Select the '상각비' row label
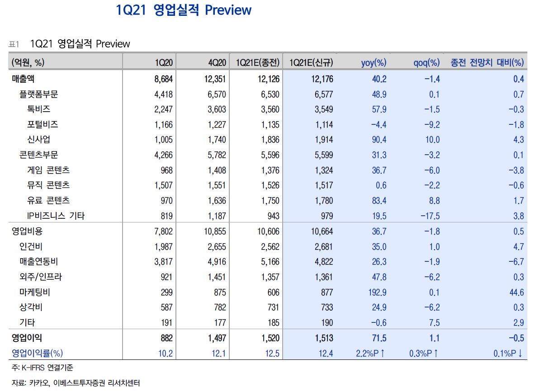The image size is (535, 392). point(31,307)
